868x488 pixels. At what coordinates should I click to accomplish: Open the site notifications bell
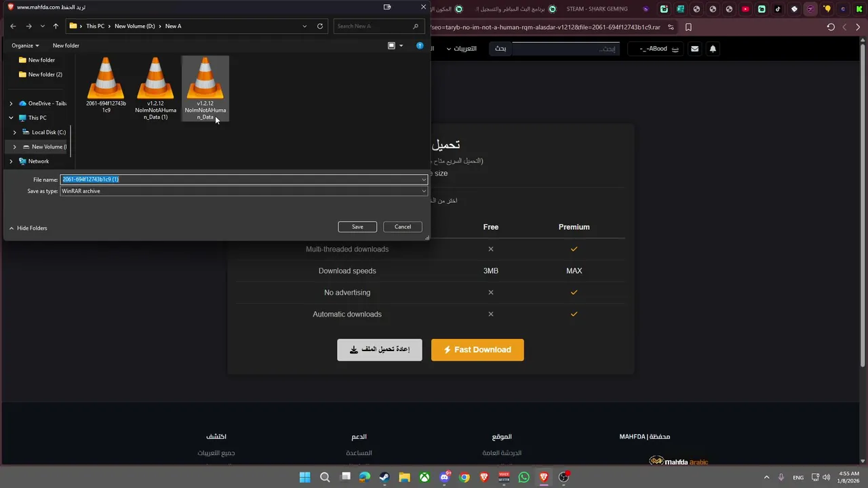pos(713,49)
